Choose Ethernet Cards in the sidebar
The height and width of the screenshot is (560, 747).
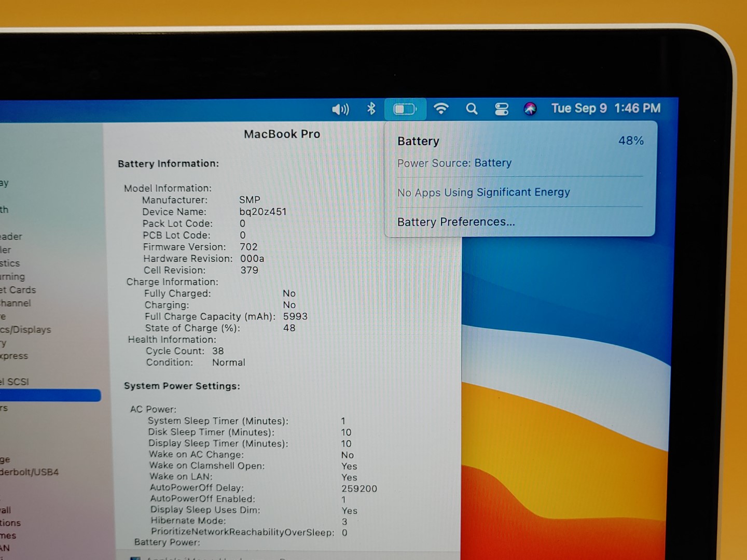[x=19, y=290]
